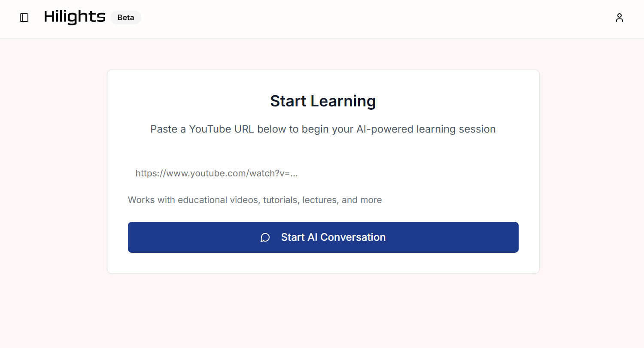Toggle the sidebar panel icon
644x348 pixels.
(x=24, y=18)
